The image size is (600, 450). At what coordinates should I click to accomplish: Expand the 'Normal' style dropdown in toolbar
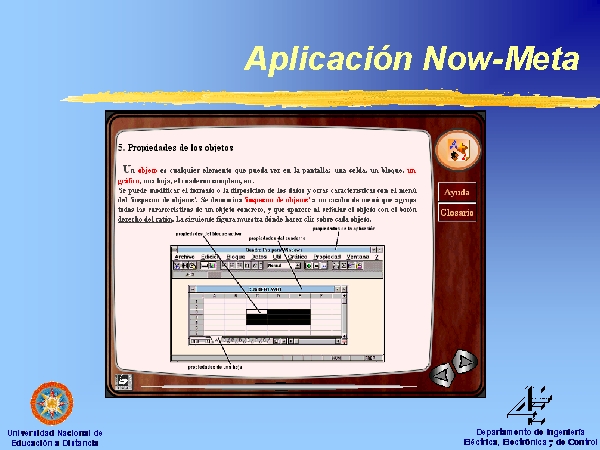297,266
